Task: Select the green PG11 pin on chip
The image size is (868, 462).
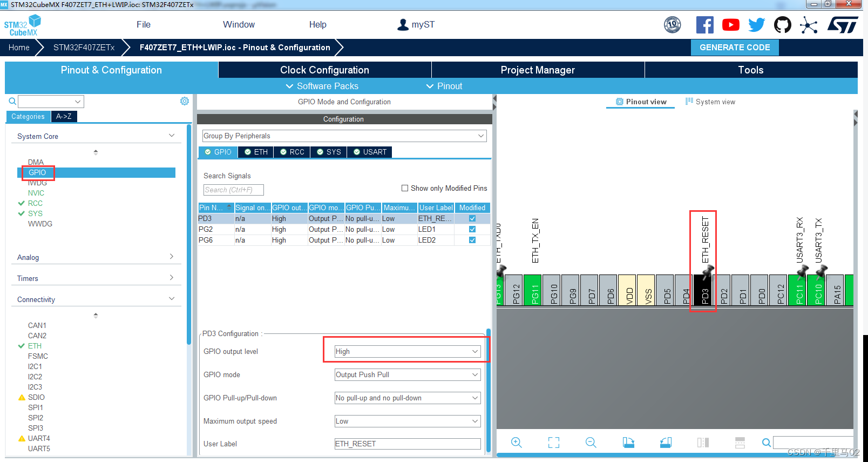Action: tap(532, 290)
